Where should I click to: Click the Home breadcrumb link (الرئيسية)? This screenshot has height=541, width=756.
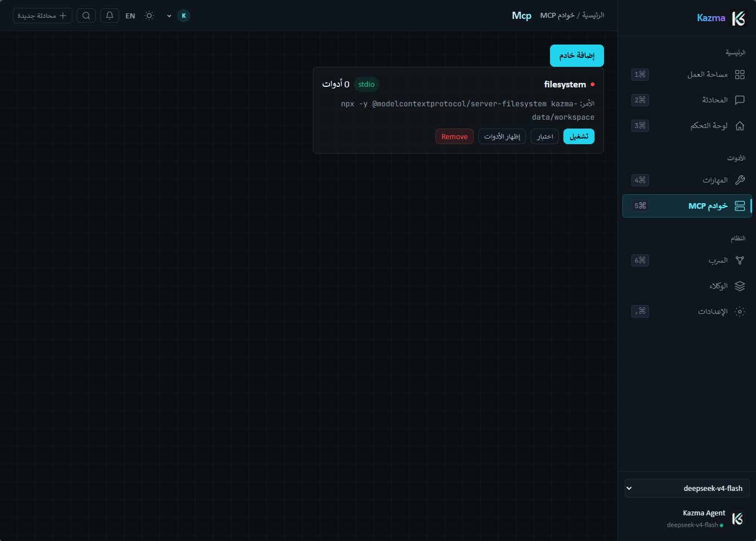coord(593,15)
